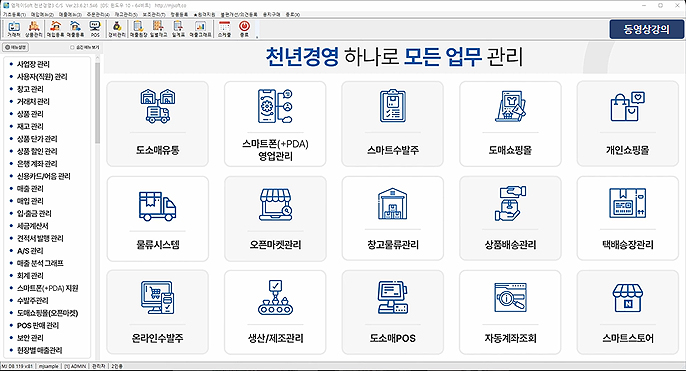Toggle the 숨긴 메뉴 보기 option

85,47
